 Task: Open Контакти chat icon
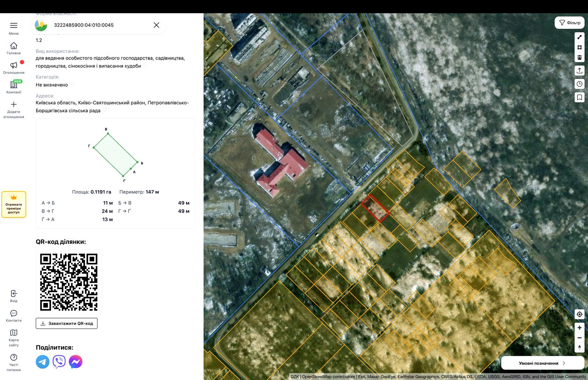click(x=14, y=315)
